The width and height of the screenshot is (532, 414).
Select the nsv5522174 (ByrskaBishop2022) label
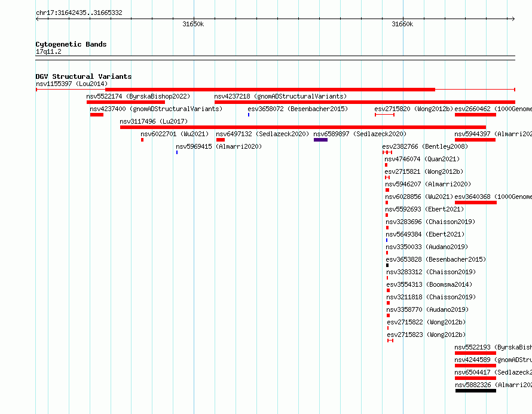pyautogui.click(x=138, y=96)
